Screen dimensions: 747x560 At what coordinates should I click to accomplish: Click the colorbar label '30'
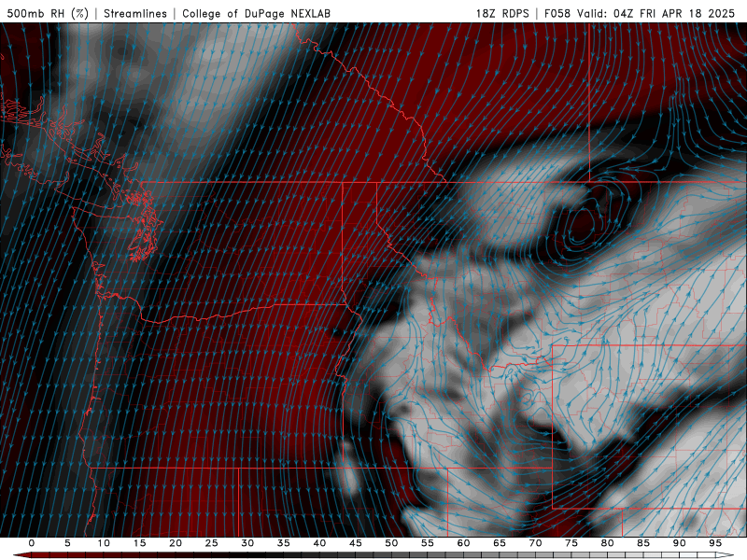point(247,543)
